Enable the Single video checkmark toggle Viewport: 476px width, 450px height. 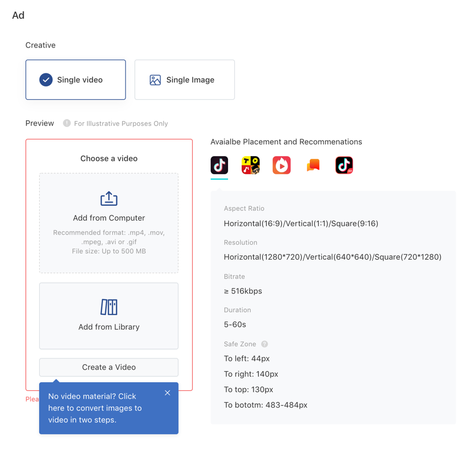click(x=45, y=79)
